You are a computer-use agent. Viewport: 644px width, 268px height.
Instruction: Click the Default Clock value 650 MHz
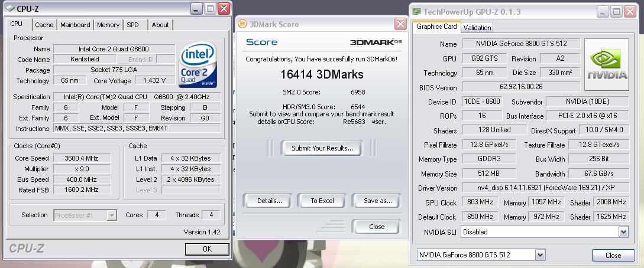[x=480, y=217]
